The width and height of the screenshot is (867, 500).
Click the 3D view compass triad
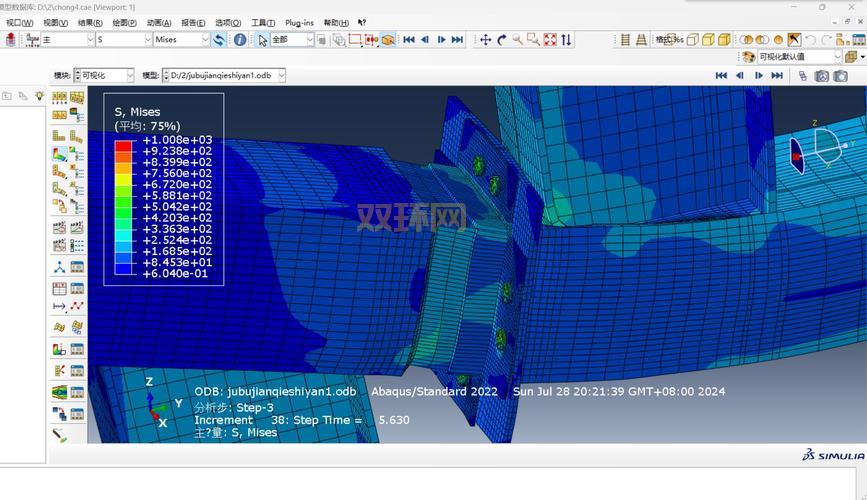coord(825,150)
